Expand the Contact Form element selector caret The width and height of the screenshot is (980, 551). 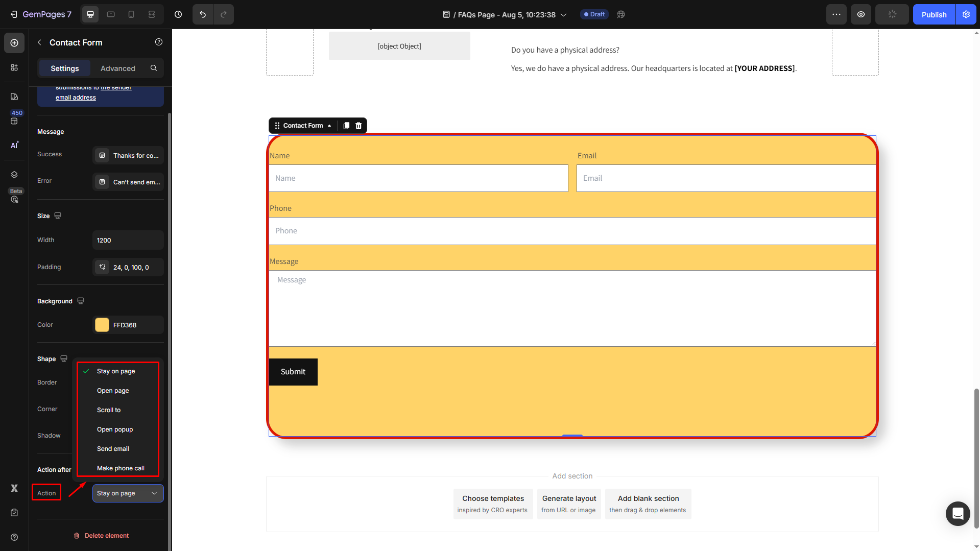pyautogui.click(x=329, y=126)
